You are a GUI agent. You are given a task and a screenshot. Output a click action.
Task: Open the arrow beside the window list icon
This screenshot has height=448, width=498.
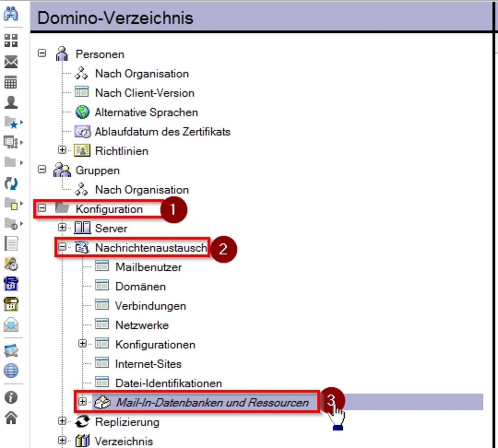pos(22,142)
